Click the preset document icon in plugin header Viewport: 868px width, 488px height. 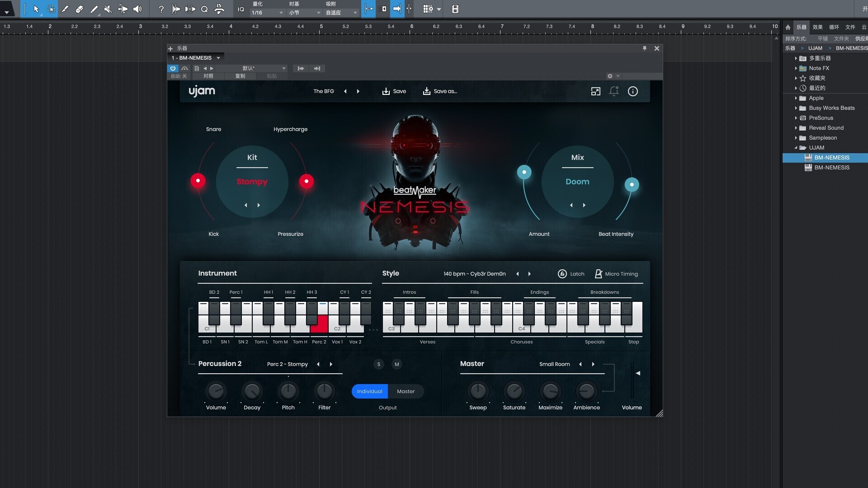click(197, 69)
